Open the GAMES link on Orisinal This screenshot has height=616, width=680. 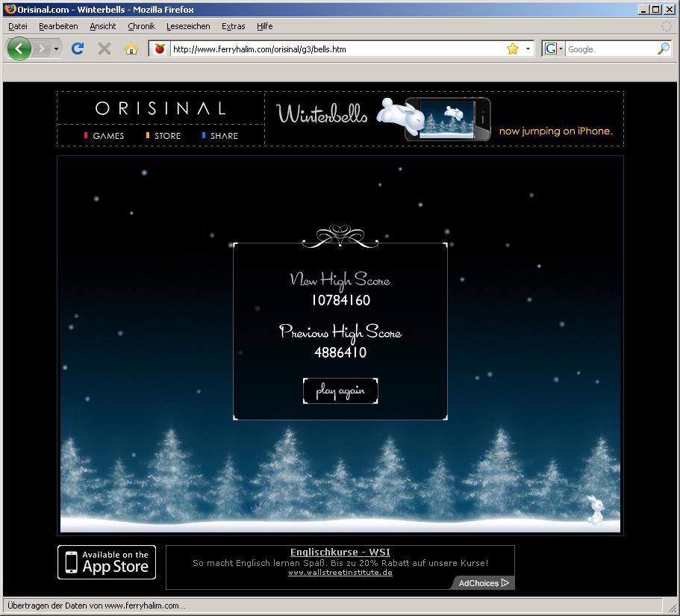[x=107, y=136]
